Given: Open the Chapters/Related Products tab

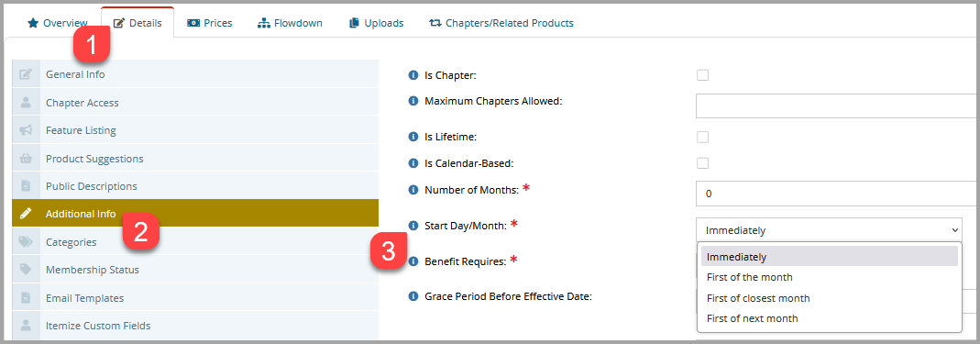Looking at the screenshot, I should (501, 23).
